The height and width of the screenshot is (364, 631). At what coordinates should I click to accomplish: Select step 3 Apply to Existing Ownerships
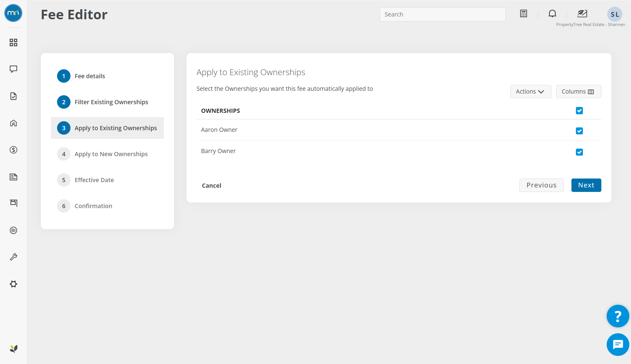107,128
